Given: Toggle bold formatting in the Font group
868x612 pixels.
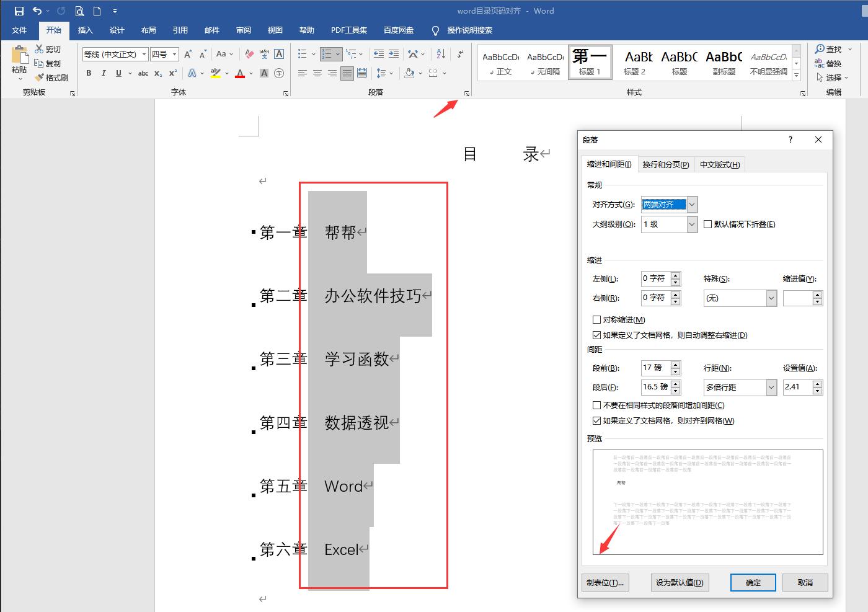Looking at the screenshot, I should coord(88,73).
